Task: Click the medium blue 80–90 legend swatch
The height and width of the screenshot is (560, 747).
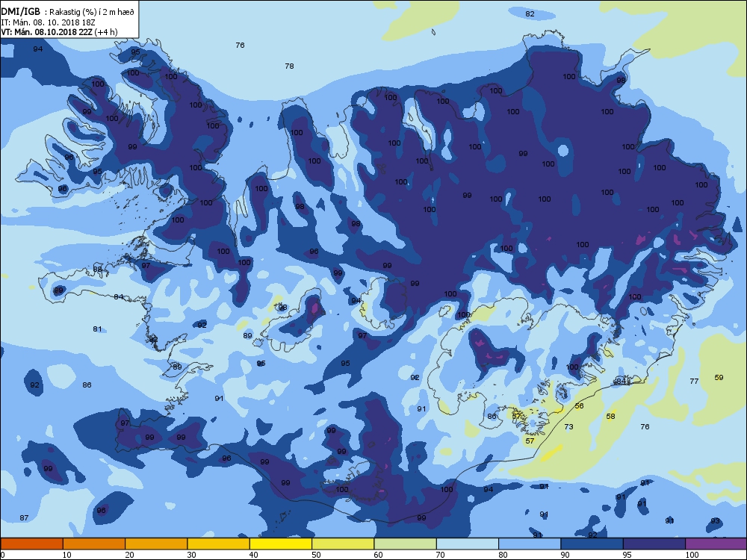Action: (530, 544)
